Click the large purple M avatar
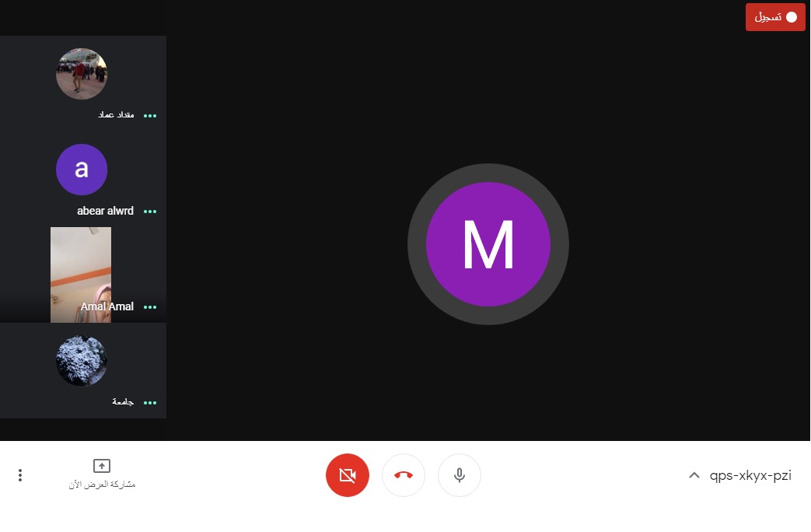 pyautogui.click(x=488, y=244)
